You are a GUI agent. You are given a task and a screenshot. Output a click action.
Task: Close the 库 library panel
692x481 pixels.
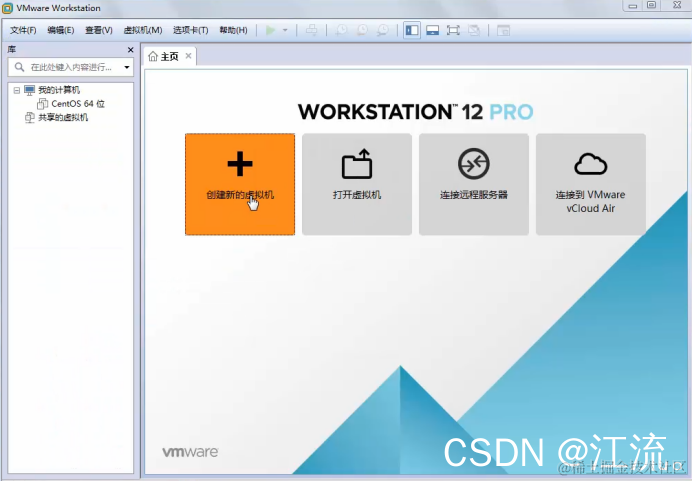pos(130,50)
